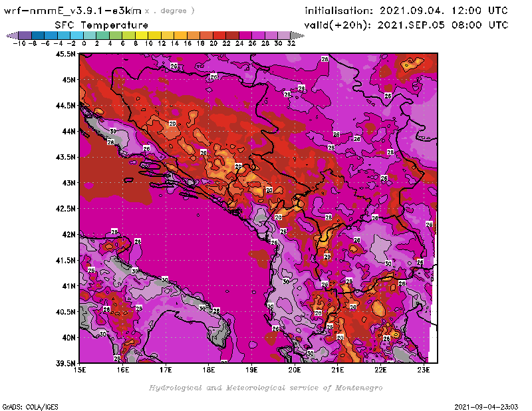Click the 'GrADS: COLA/IGES' credit text
Screen dimensions: 532x411
[30, 407]
